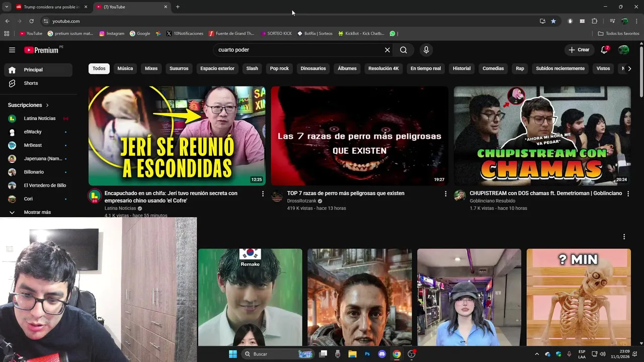Open the YouTube account avatar menu

(x=623, y=50)
